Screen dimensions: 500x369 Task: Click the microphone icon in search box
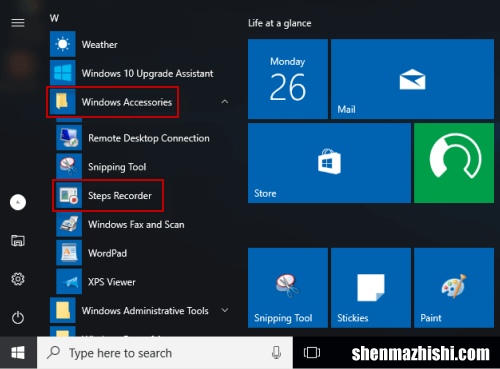276,353
